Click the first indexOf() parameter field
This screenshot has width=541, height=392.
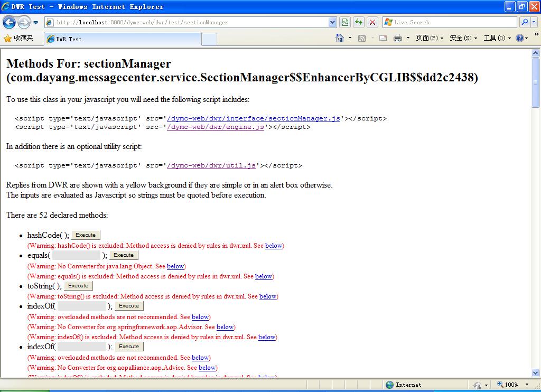click(x=81, y=306)
